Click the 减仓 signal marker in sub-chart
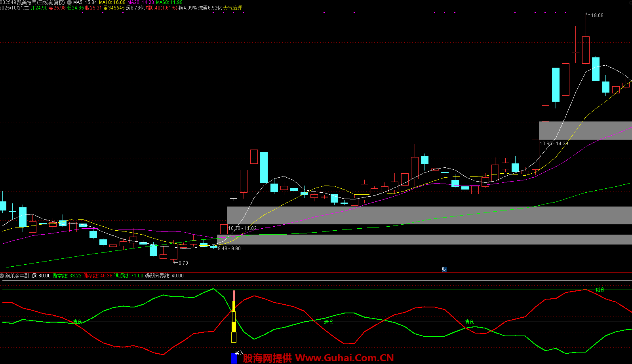Image resolution: width=632 pixels, height=364 pixels. pos(600,290)
